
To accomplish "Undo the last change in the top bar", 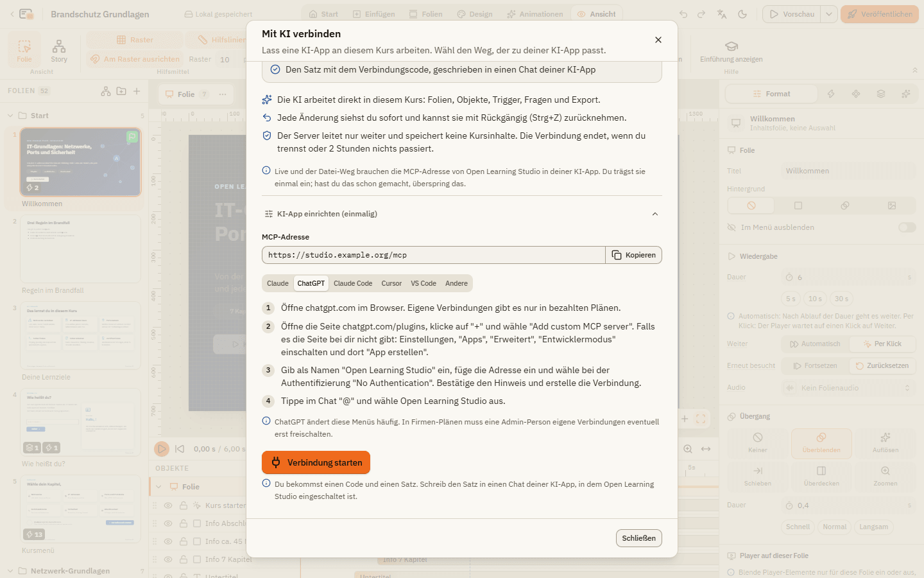I will (x=683, y=14).
